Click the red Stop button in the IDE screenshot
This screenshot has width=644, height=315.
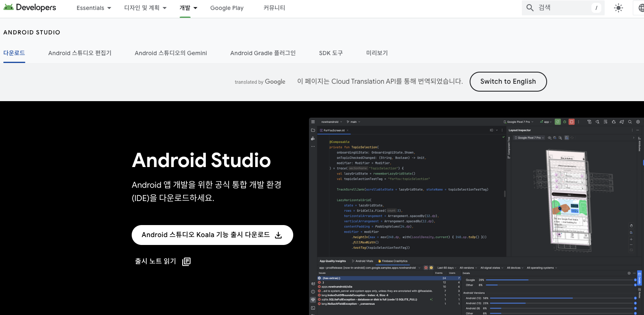pos(572,122)
